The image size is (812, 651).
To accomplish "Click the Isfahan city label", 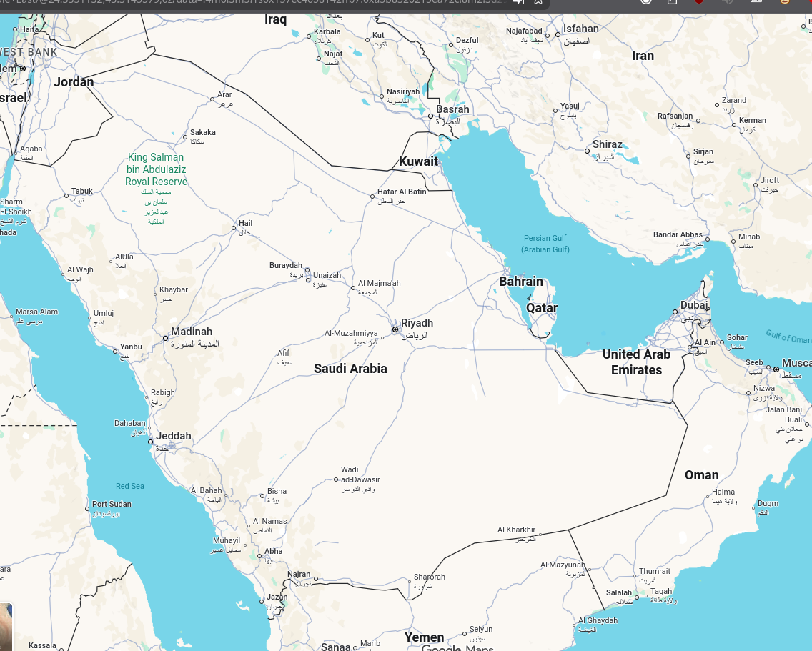I will pos(580,29).
